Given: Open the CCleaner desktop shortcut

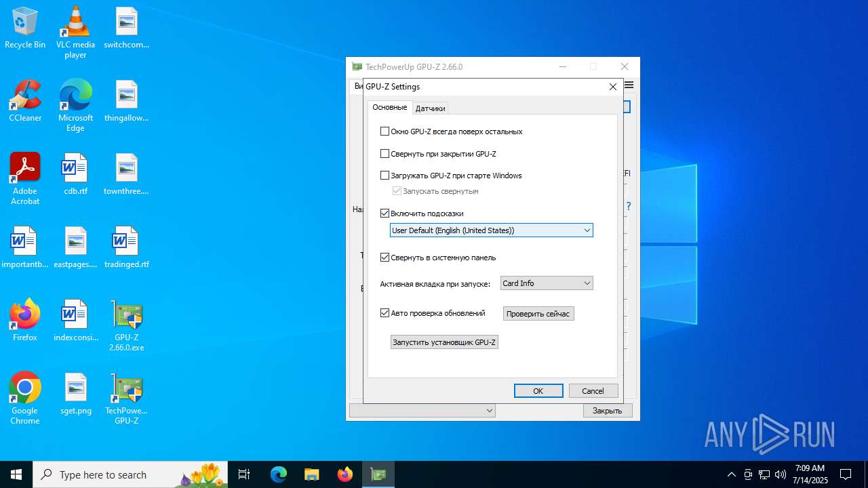Looking at the screenshot, I should point(25,101).
